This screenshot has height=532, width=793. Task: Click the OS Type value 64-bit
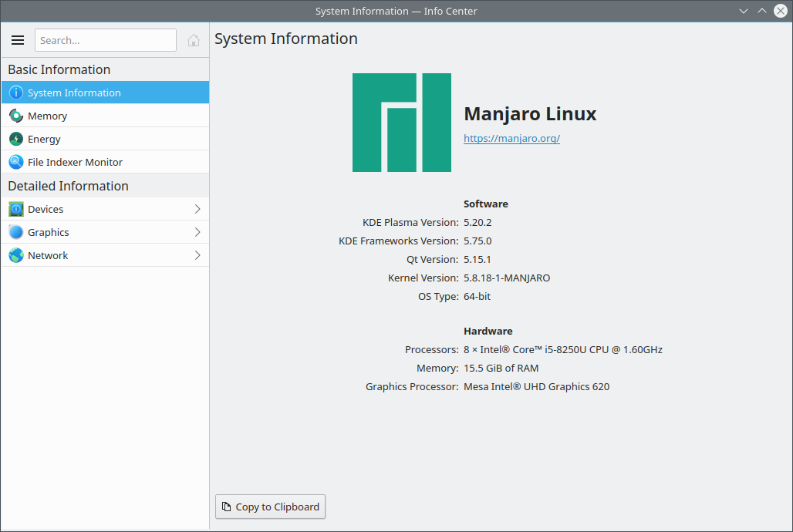[x=477, y=296]
